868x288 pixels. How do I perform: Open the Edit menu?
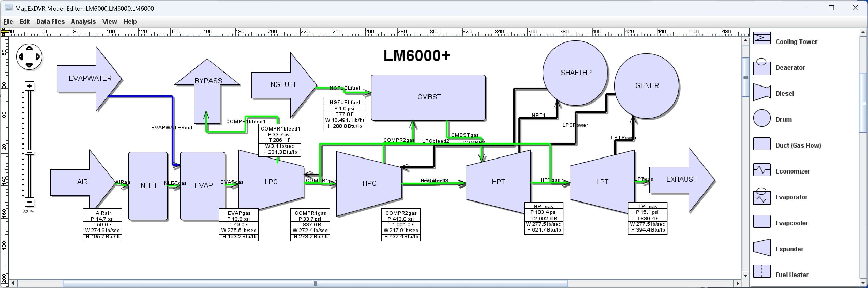pos(25,21)
